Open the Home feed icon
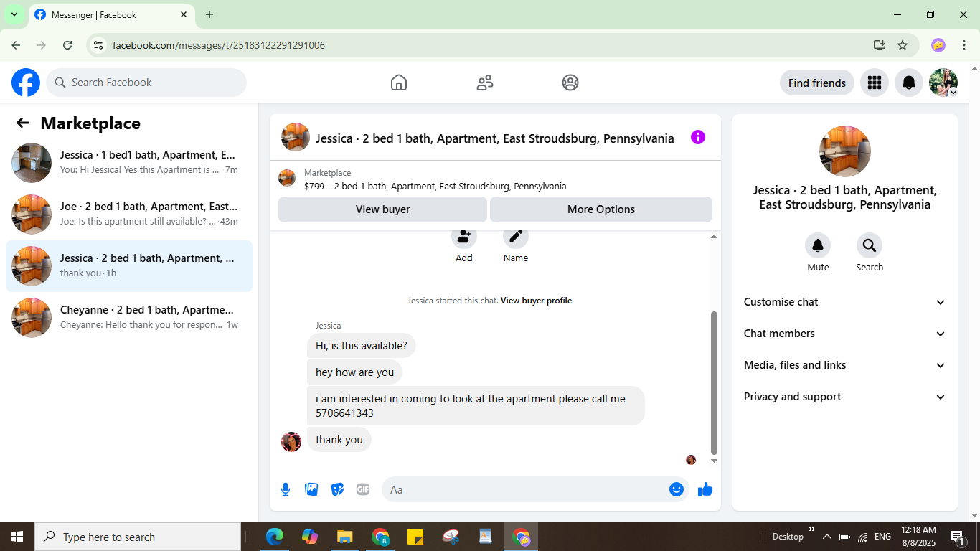980x551 pixels. [x=399, y=83]
